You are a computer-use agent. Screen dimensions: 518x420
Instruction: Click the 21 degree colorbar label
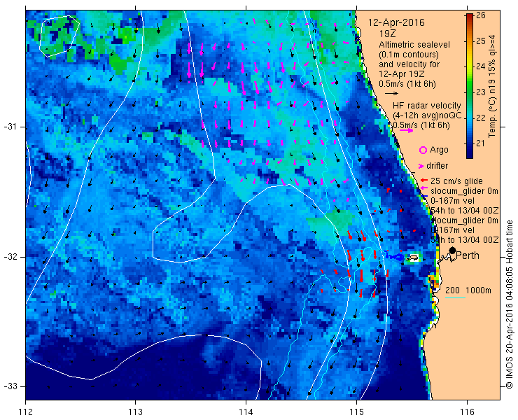481,143
